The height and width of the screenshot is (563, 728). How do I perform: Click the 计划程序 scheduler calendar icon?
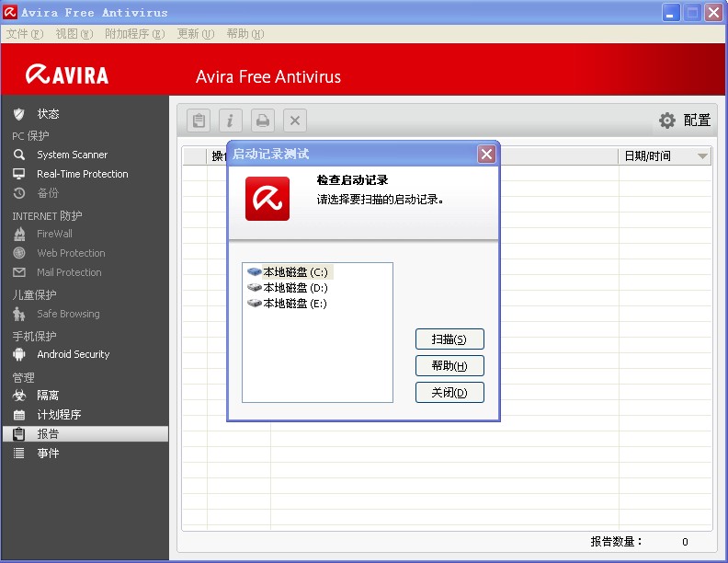[19, 414]
